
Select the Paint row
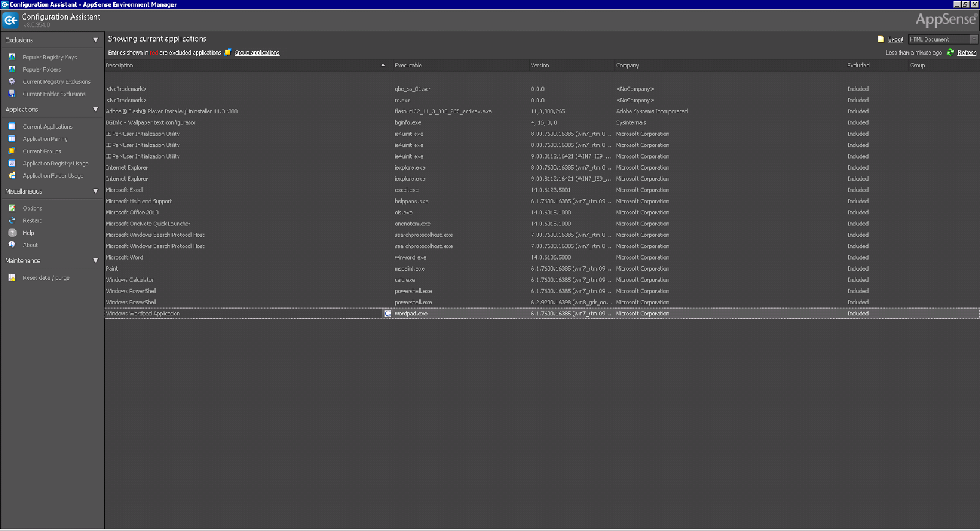pyautogui.click(x=542, y=269)
